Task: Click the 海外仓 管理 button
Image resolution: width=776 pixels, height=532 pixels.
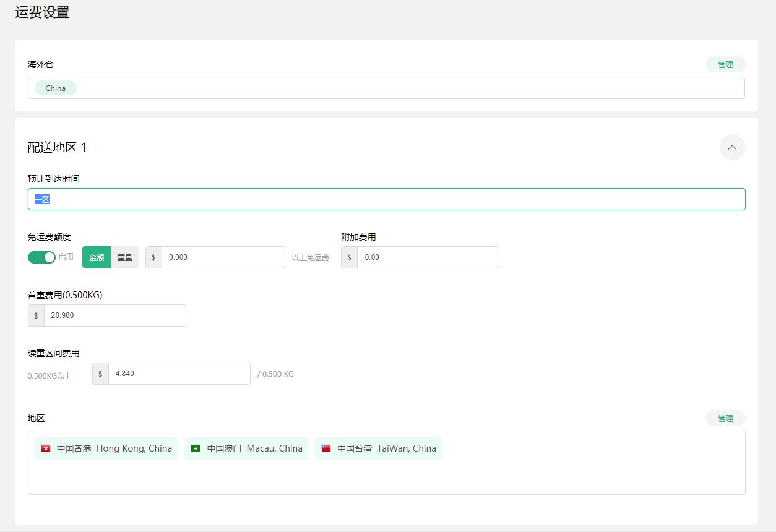Action: (725, 64)
